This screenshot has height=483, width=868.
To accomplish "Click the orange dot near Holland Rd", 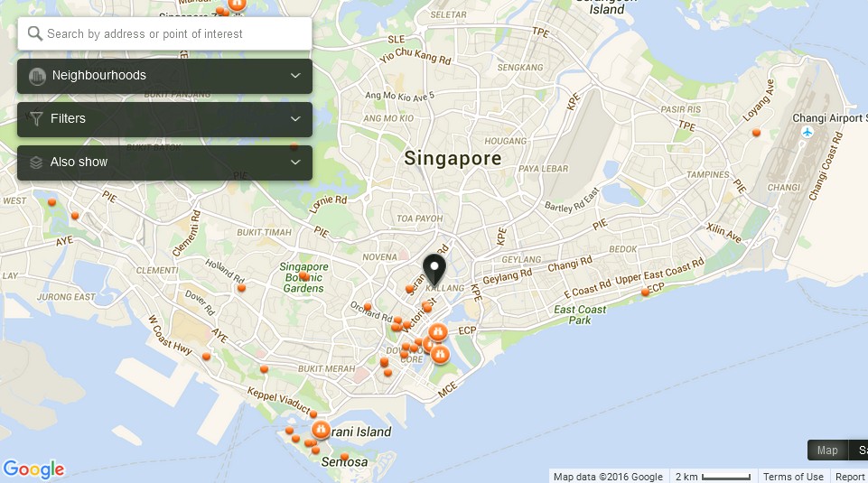I will (x=241, y=288).
